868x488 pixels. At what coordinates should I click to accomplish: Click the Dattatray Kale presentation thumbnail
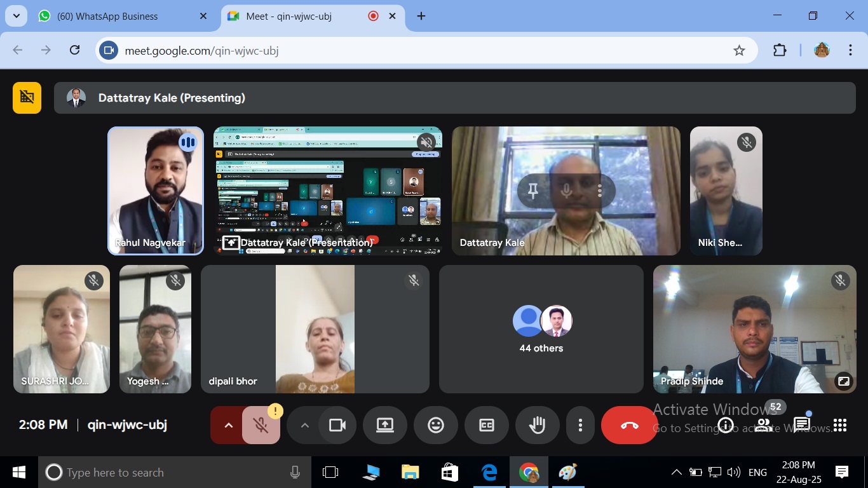327,191
